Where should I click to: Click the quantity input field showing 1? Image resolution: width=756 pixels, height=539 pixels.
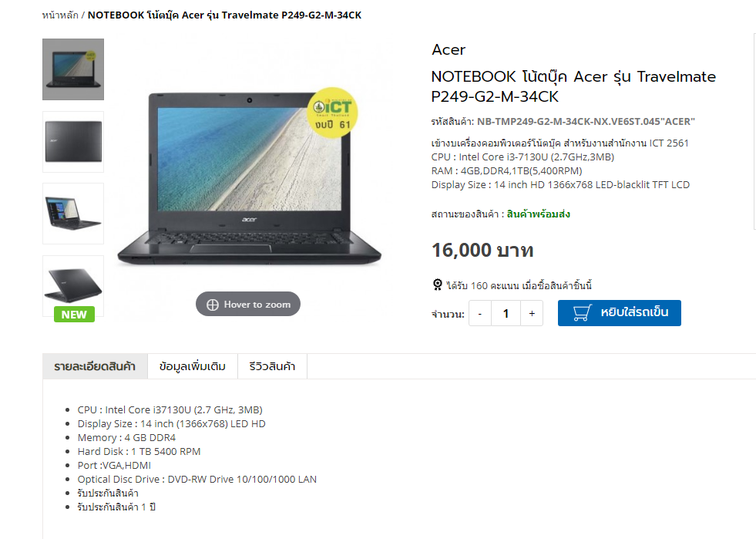[506, 313]
